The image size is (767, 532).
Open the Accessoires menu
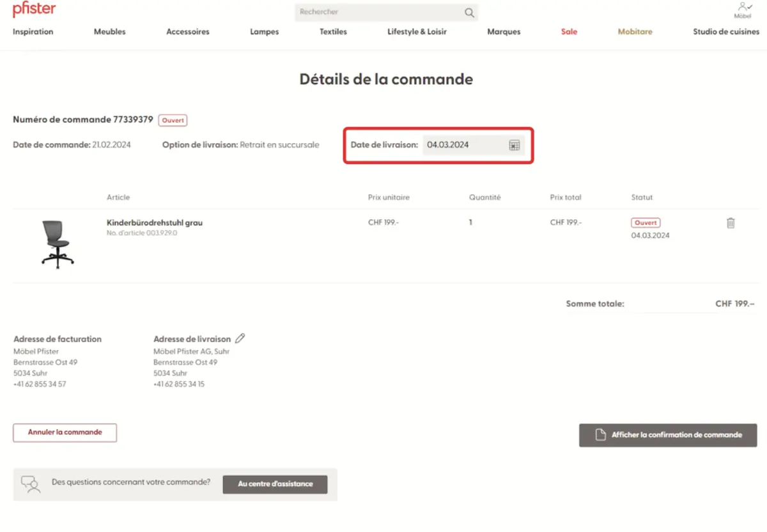188,32
